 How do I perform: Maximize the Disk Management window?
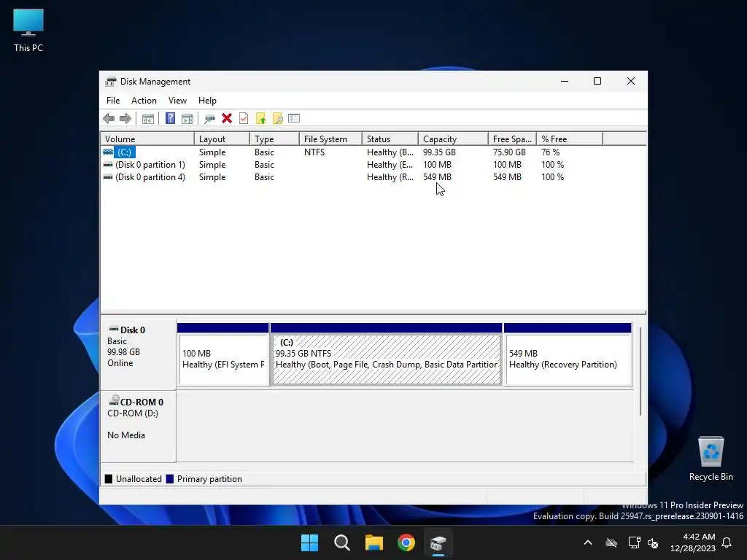tap(597, 82)
